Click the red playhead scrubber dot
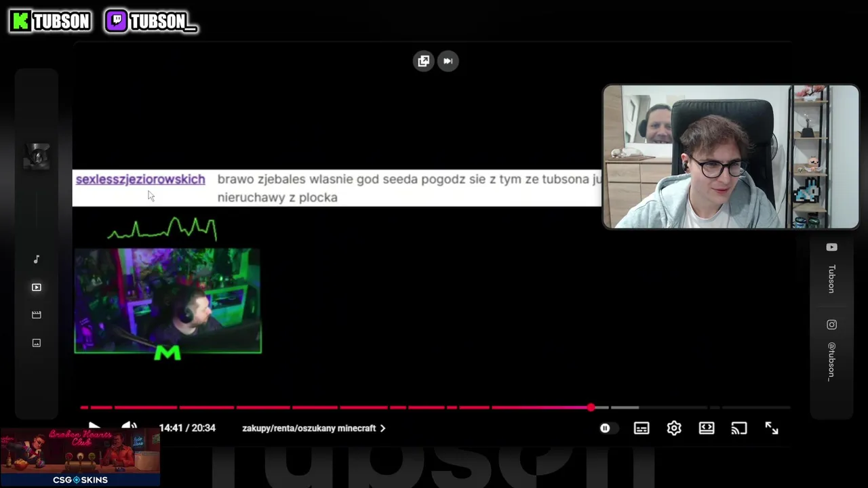 tap(591, 407)
